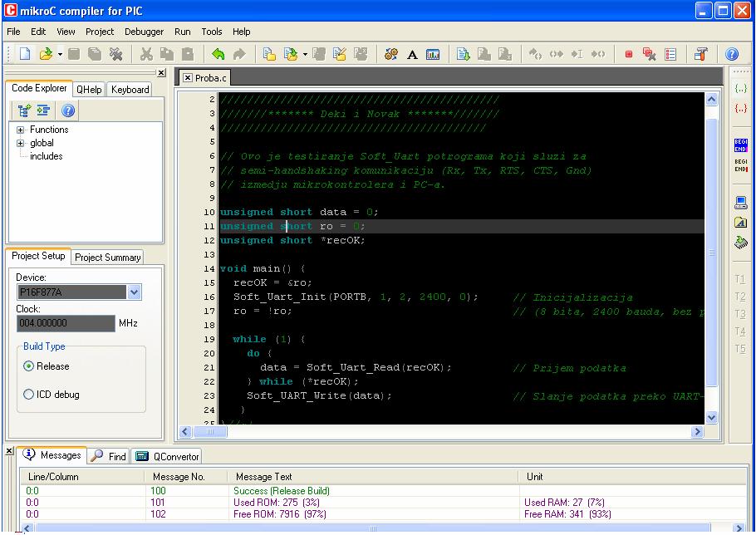Click the New Project toolbar icon
Image resolution: width=756 pixels, height=535 pixels.
click(269, 54)
